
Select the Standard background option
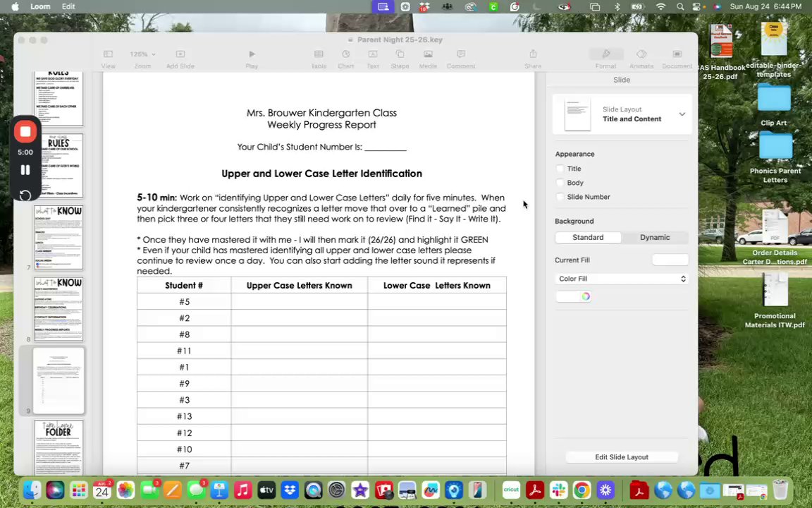(x=589, y=237)
